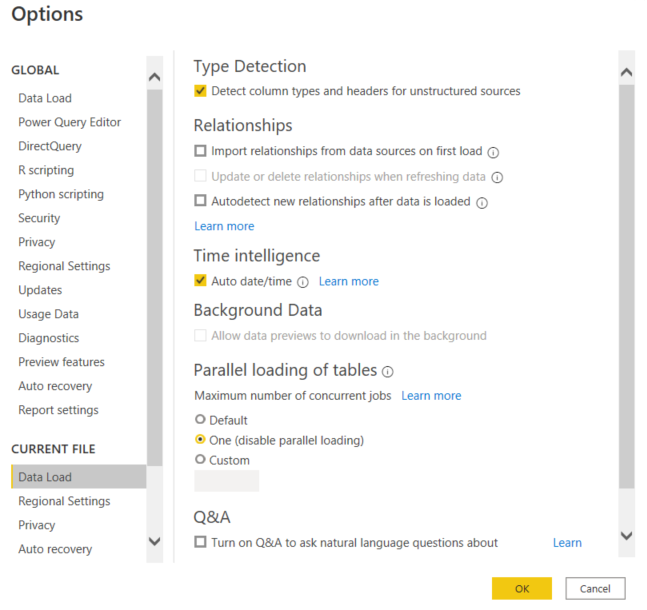647x610 pixels.
Task: Select Security in Global section
Action: 39,218
